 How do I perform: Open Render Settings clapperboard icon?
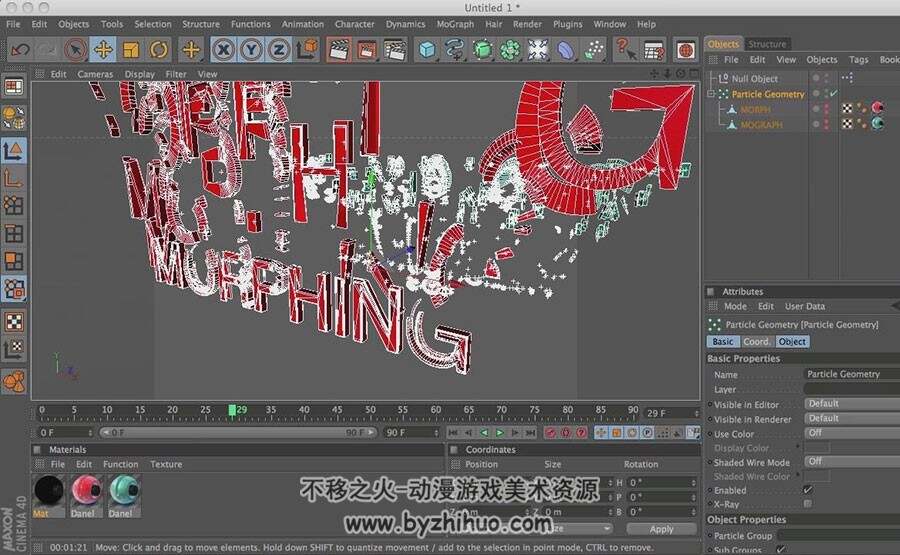click(x=395, y=50)
